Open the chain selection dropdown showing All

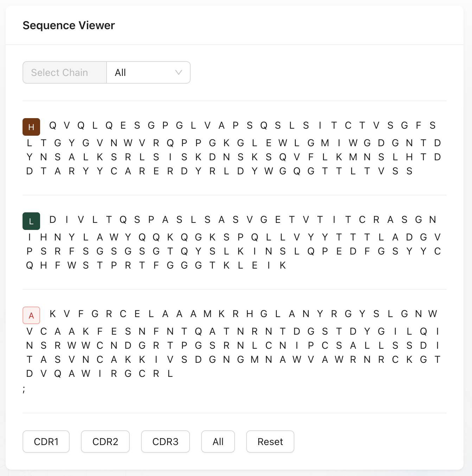[148, 72]
